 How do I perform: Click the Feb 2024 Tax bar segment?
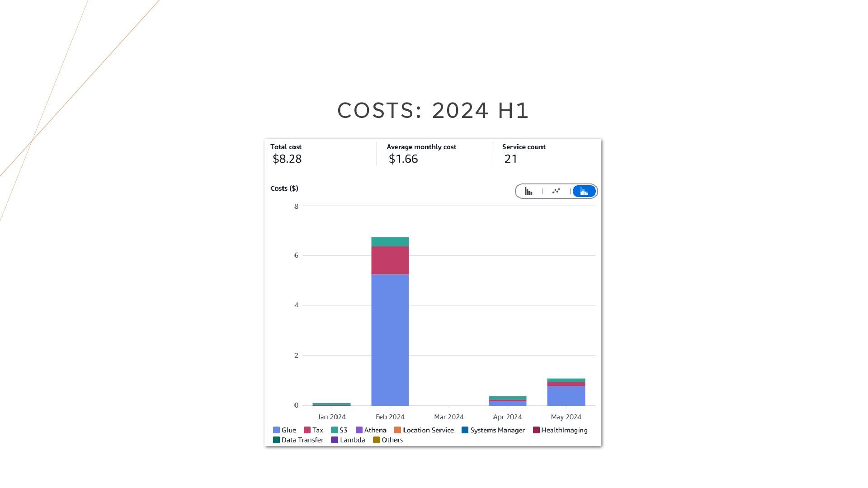click(390, 260)
